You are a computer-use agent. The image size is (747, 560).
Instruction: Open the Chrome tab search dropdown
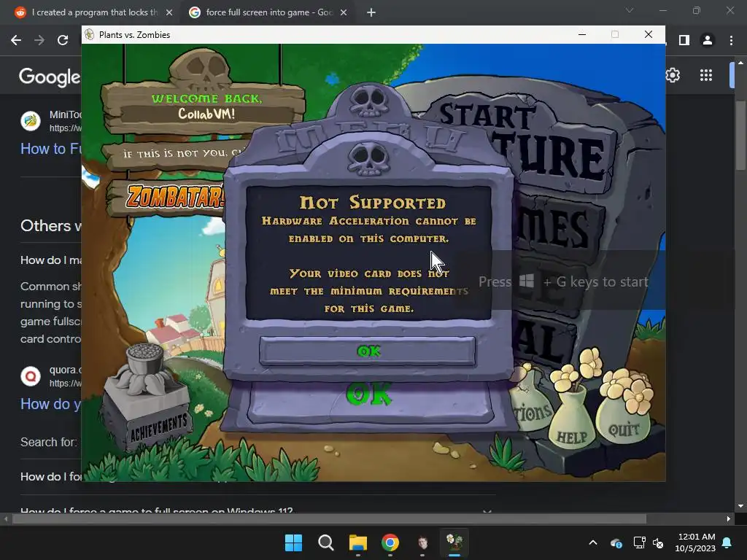[x=630, y=10]
